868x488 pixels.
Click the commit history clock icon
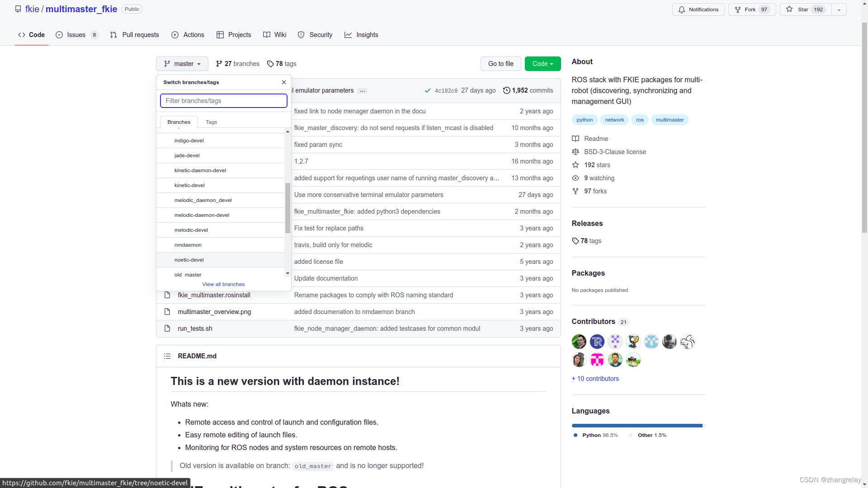pos(506,90)
